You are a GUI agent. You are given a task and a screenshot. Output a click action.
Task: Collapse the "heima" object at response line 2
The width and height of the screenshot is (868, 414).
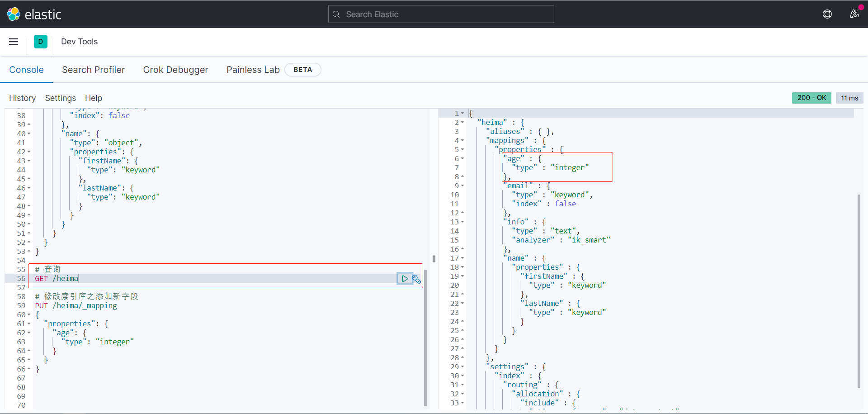point(462,123)
